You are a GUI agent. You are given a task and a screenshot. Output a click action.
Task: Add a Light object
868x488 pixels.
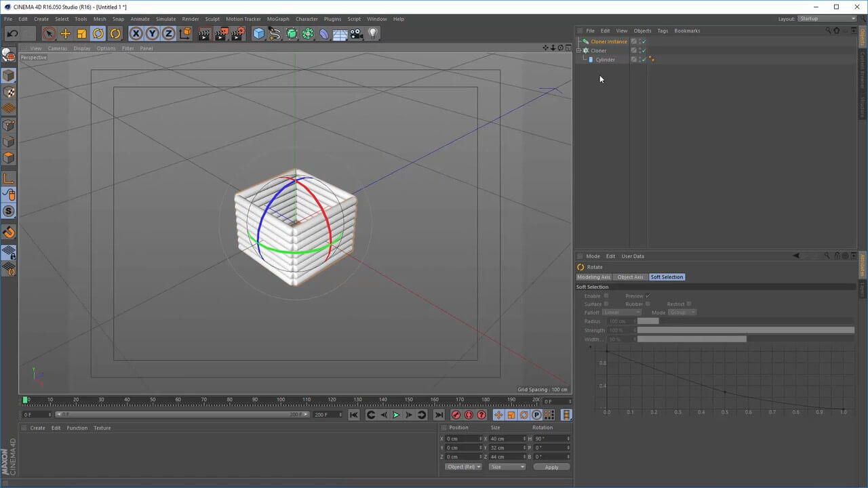(372, 33)
